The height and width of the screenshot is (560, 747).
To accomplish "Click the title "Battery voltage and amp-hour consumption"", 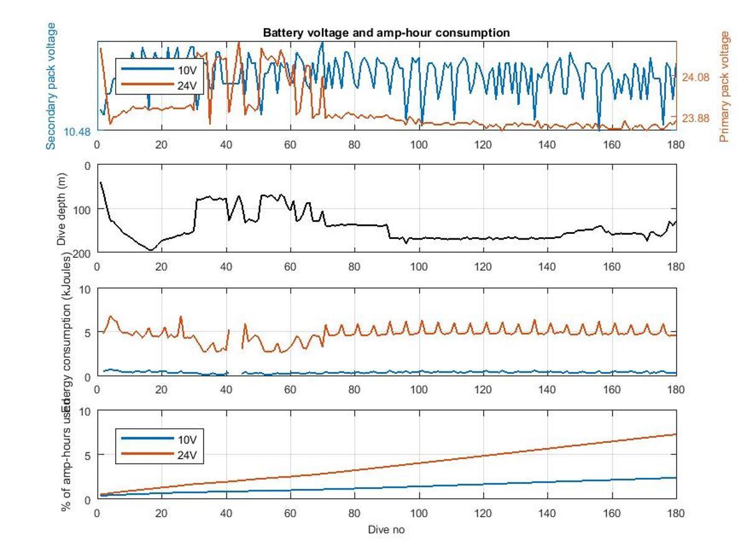I will (386, 33).
